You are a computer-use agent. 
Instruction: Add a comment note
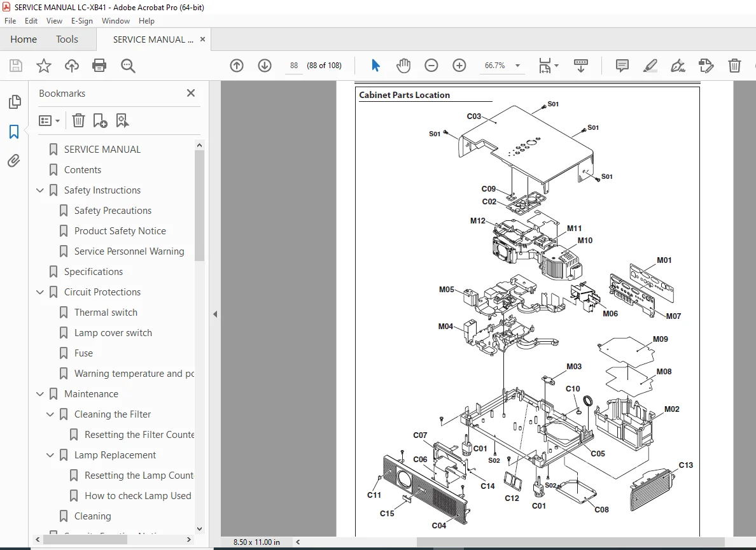pyautogui.click(x=622, y=66)
